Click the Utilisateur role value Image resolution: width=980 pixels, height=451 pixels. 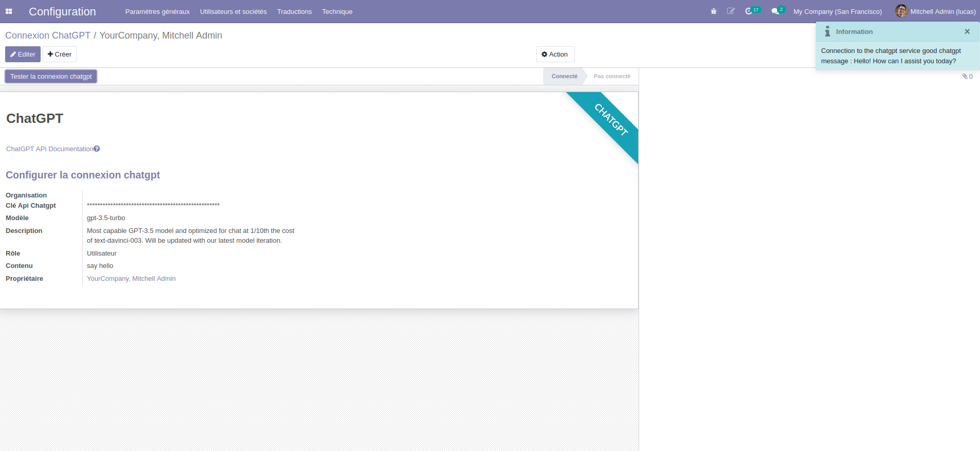tap(102, 253)
